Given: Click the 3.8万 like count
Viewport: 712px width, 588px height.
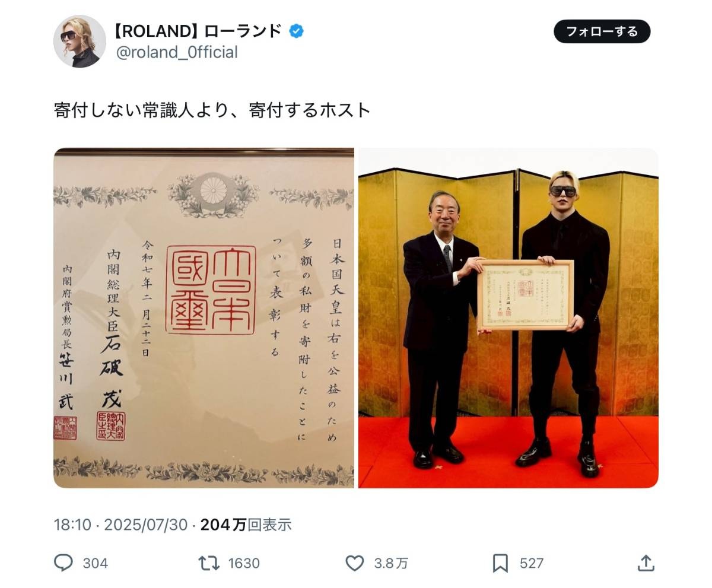Looking at the screenshot, I should (390, 563).
